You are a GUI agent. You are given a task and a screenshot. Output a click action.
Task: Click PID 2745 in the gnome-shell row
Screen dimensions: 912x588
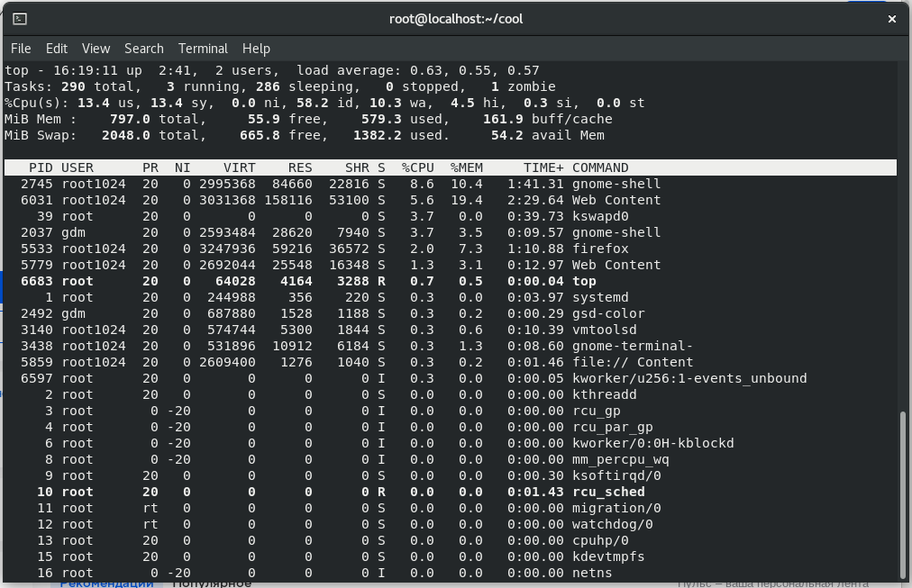tap(37, 185)
